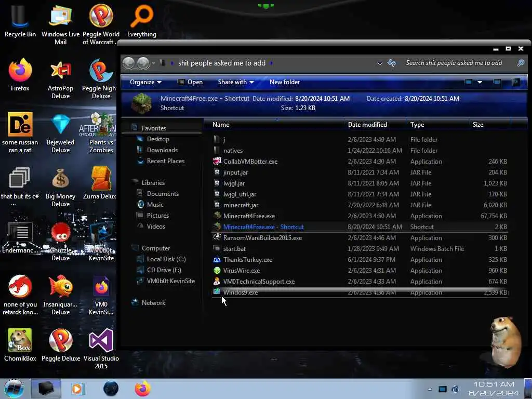Click the breadcrumb arrow after folder name

271,63
